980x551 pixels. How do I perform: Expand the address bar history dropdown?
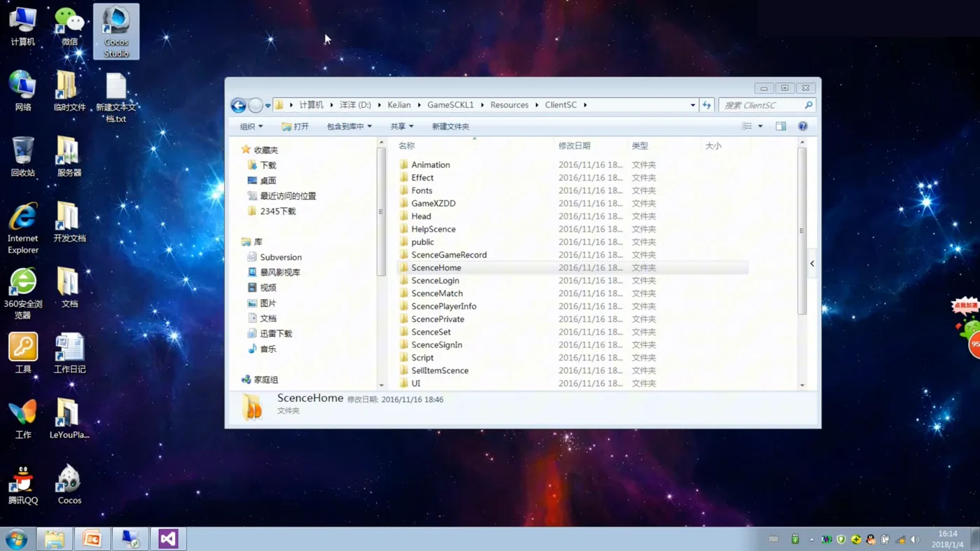692,105
